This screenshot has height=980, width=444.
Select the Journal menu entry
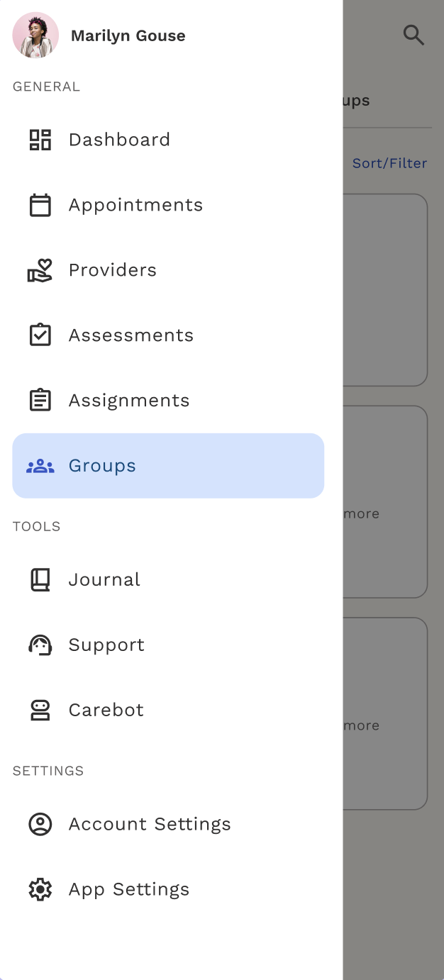coord(104,580)
